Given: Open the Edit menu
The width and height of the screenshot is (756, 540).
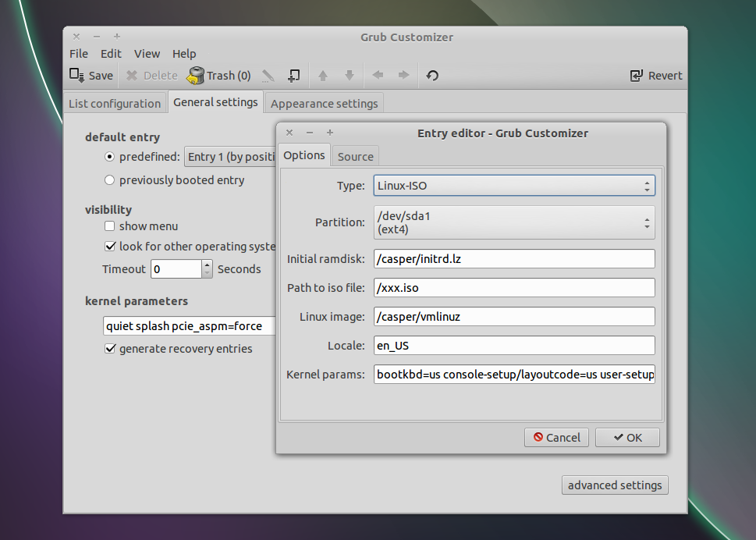Looking at the screenshot, I should pyautogui.click(x=111, y=54).
